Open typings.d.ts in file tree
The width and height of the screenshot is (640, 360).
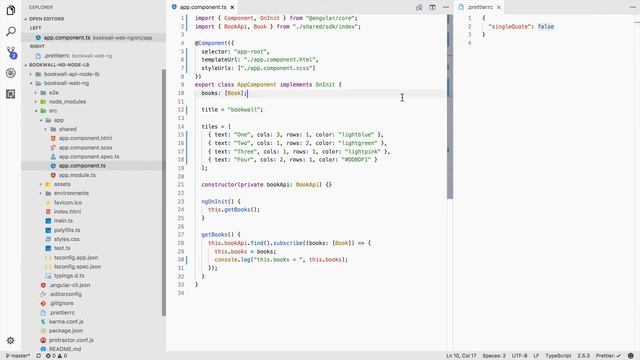(x=69, y=276)
